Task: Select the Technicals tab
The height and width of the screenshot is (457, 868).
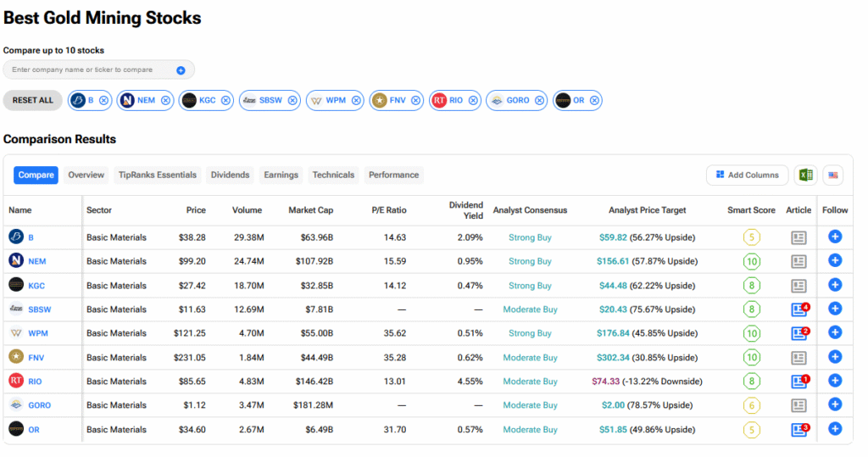Action: pyautogui.click(x=333, y=175)
